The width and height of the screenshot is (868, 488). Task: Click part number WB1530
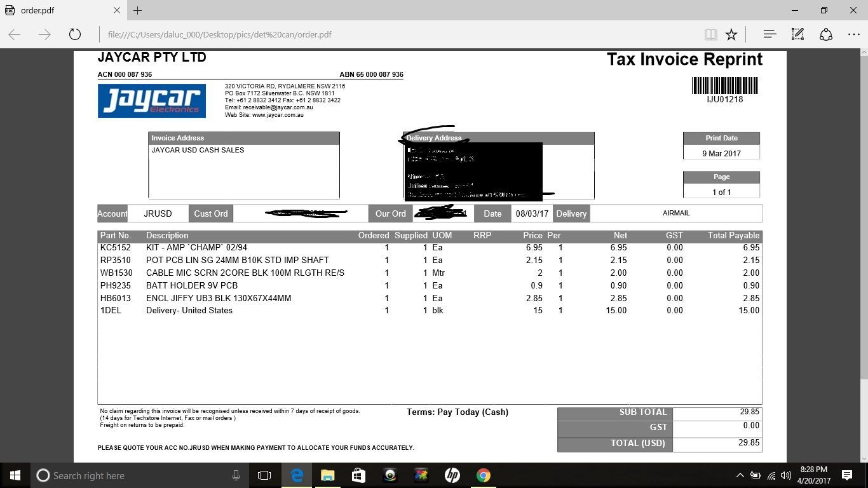coord(116,273)
